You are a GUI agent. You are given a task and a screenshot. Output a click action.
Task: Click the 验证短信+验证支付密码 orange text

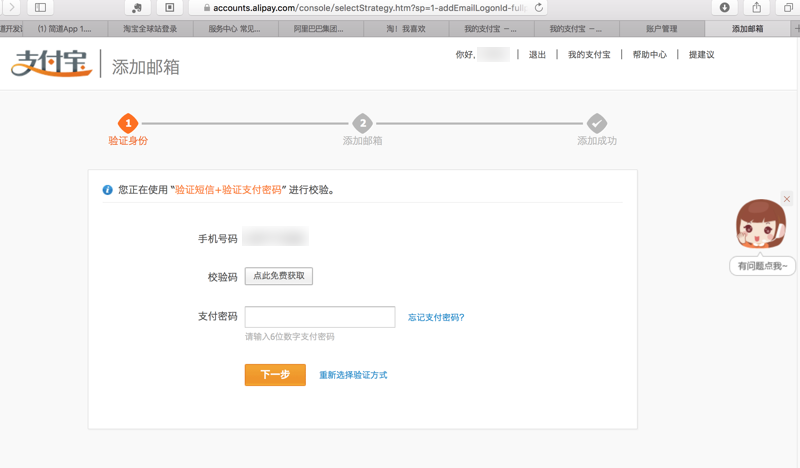(228, 190)
